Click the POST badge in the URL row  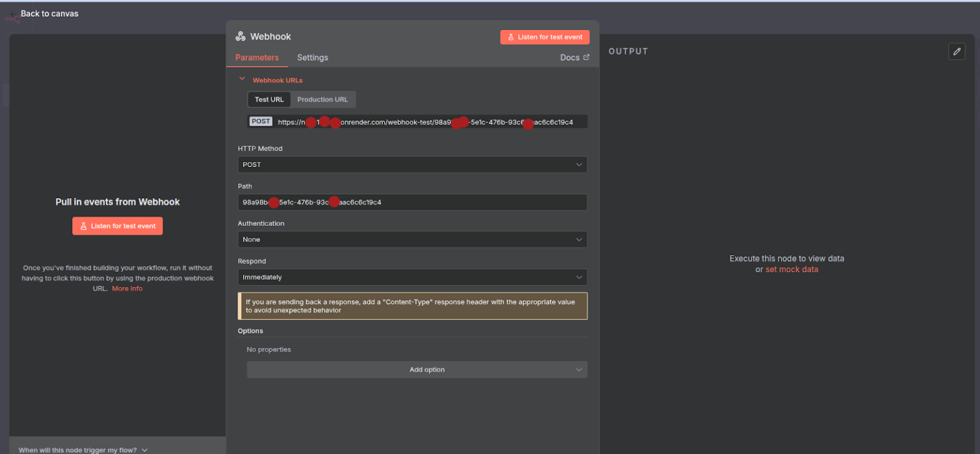pyautogui.click(x=261, y=121)
